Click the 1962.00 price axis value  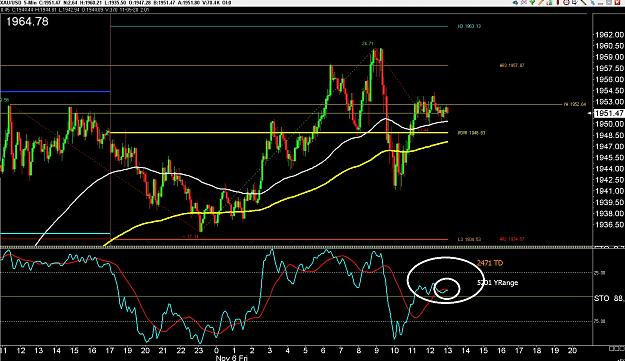(609, 35)
